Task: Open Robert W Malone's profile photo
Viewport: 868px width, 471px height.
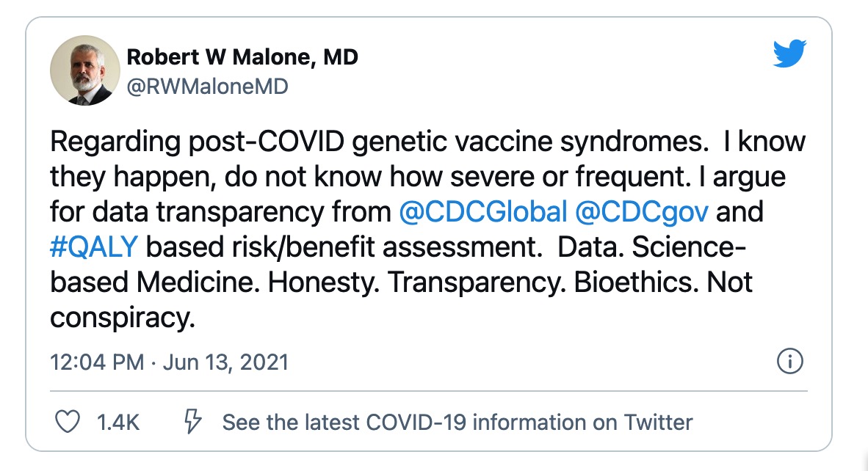Action: [84, 70]
